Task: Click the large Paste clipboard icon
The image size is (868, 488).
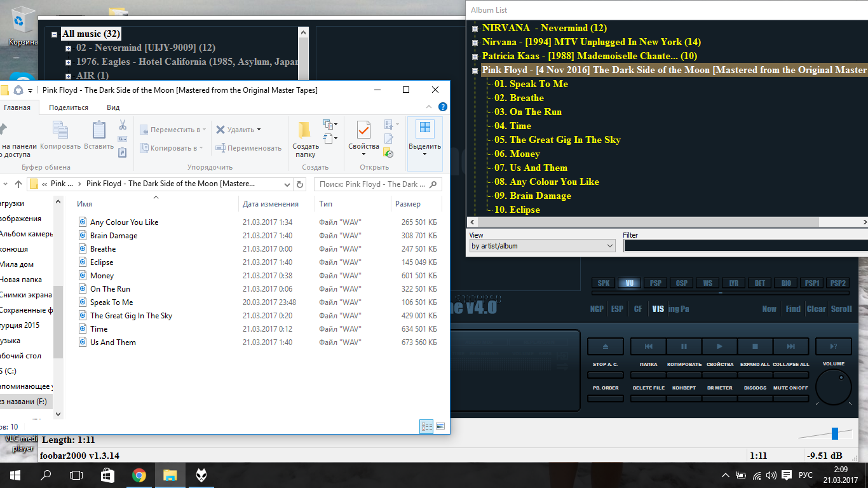Action: point(98,130)
